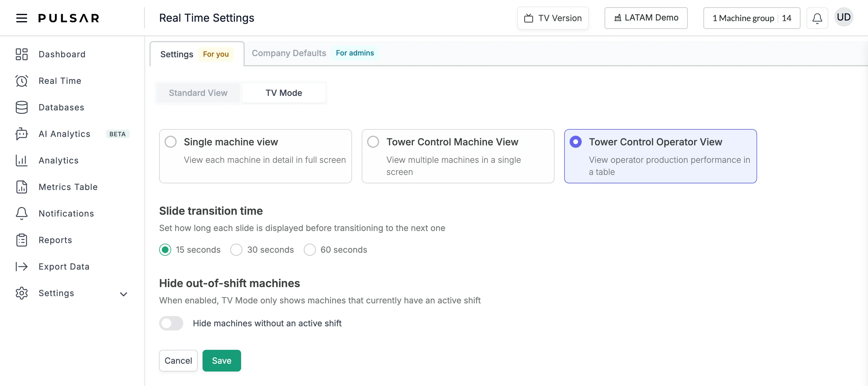Open the top bar notification bell

[817, 18]
